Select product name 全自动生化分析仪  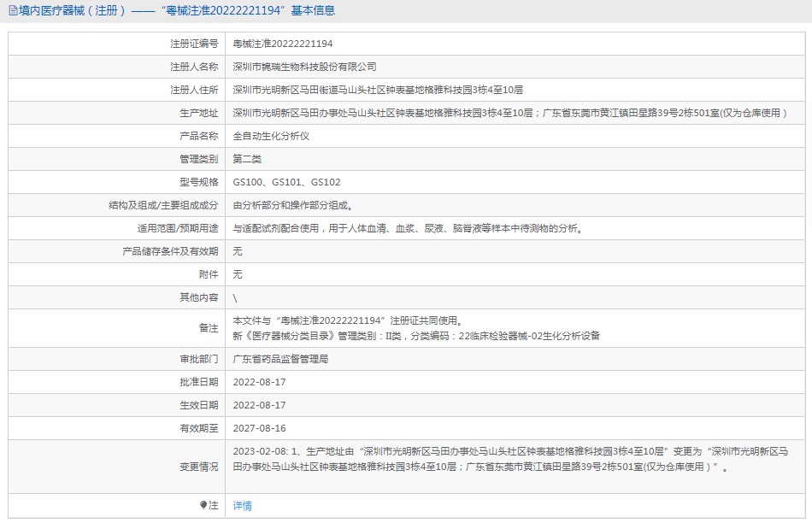(x=272, y=136)
